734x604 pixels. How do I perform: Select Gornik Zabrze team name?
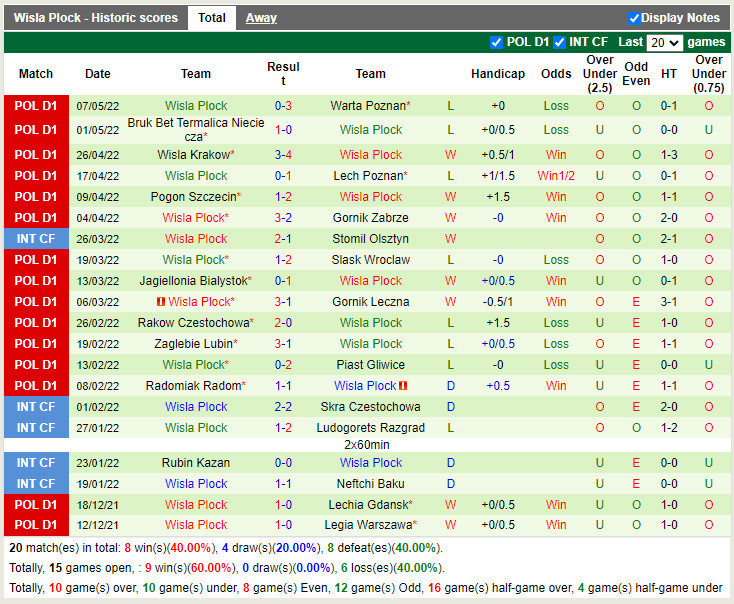coord(370,218)
